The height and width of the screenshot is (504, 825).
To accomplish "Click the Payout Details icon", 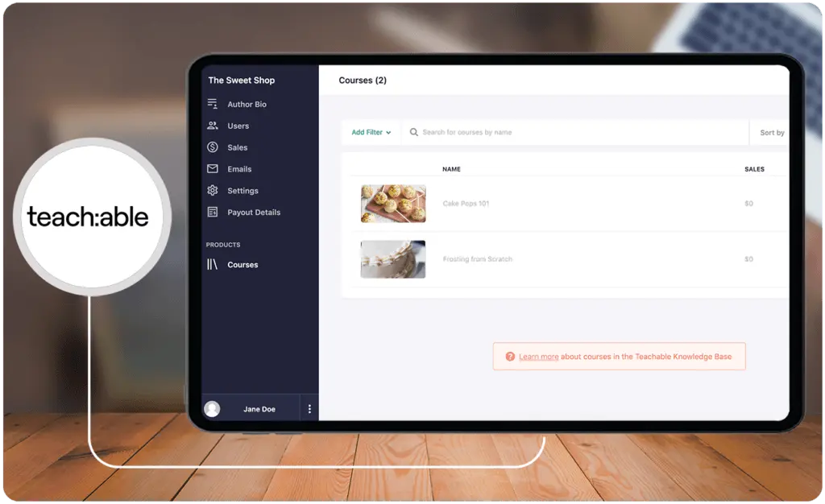I will (x=213, y=212).
